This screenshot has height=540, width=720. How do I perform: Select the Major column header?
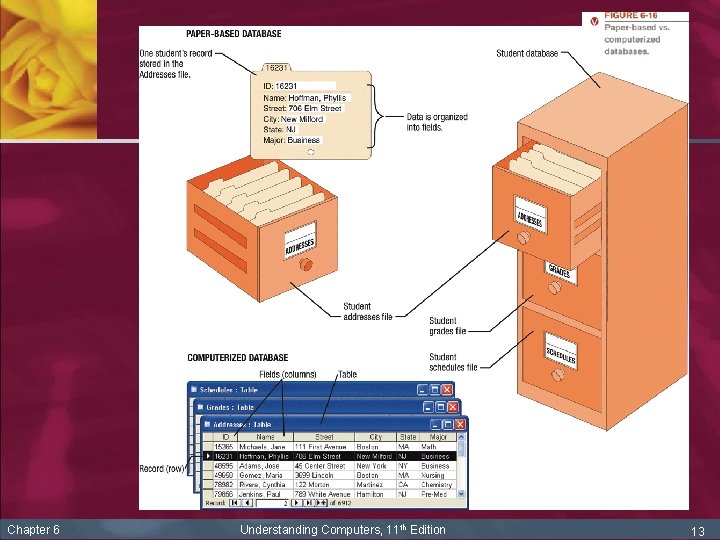point(438,437)
